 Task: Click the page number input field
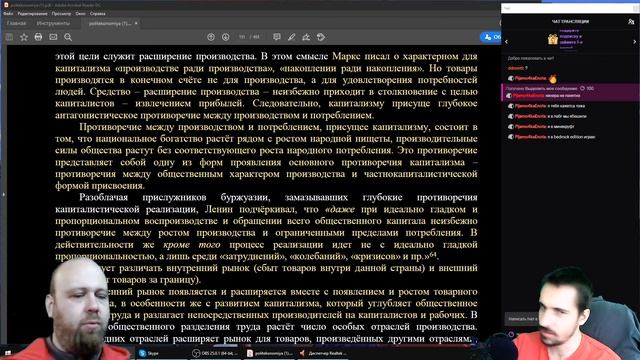[x=242, y=37]
